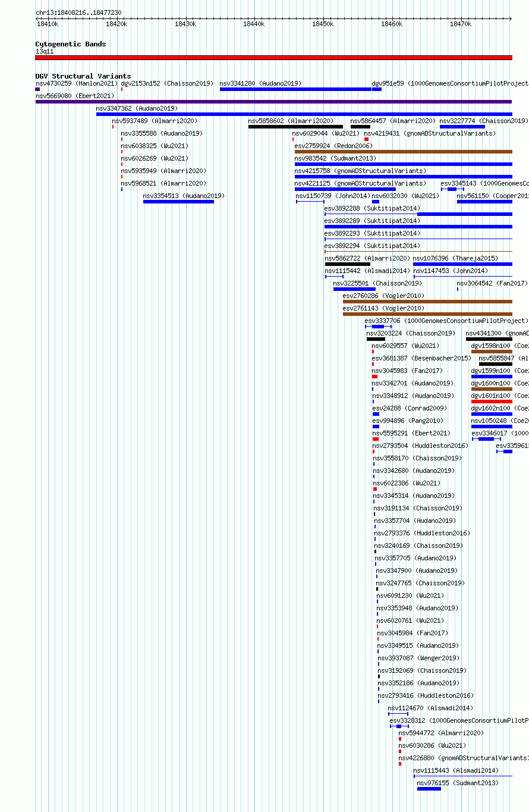Image resolution: width=529 pixels, height=812 pixels.
Task: Select nsv2793504 (Huddleston2016) label
Action: 420,446
